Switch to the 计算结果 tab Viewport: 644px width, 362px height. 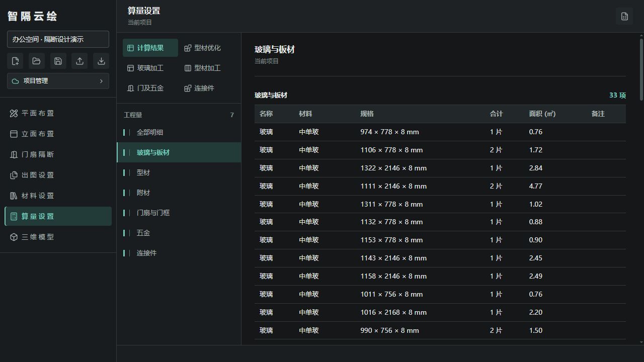tap(150, 48)
